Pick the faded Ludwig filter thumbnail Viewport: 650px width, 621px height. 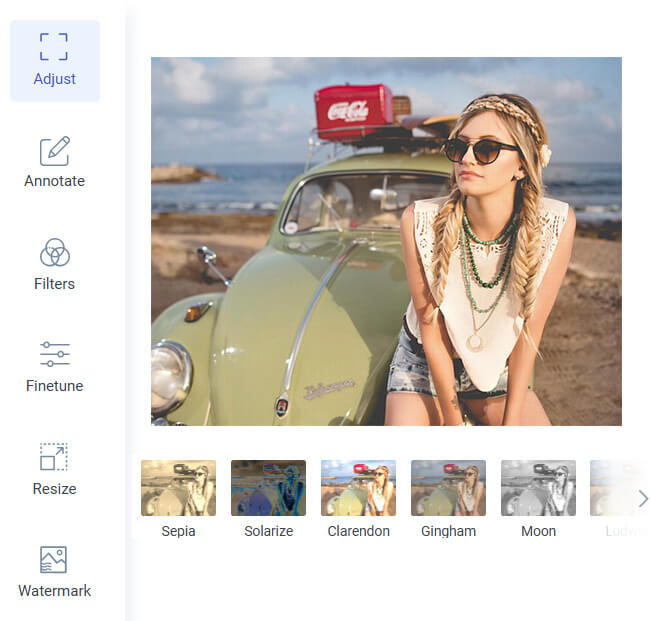pos(612,488)
